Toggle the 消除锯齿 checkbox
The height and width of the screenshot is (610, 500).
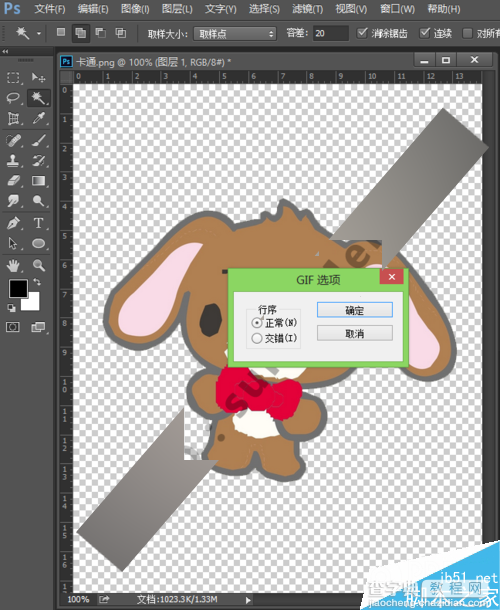click(x=362, y=33)
